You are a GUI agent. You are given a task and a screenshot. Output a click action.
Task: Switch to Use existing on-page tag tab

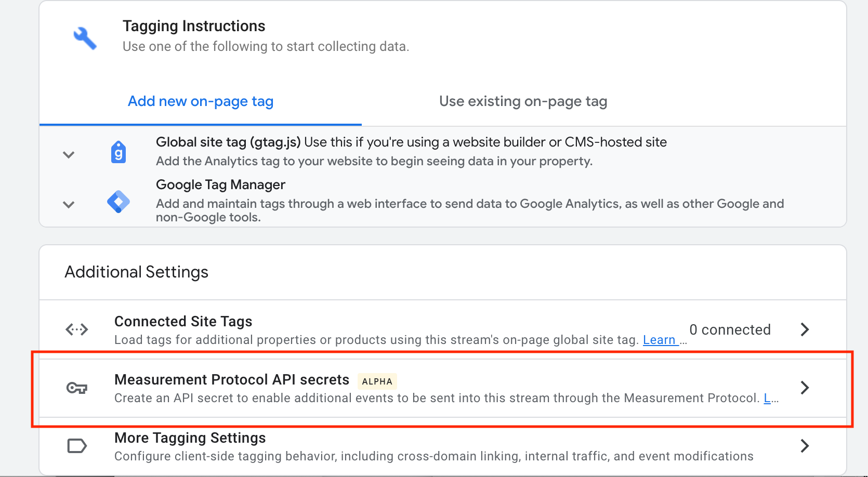click(x=523, y=101)
